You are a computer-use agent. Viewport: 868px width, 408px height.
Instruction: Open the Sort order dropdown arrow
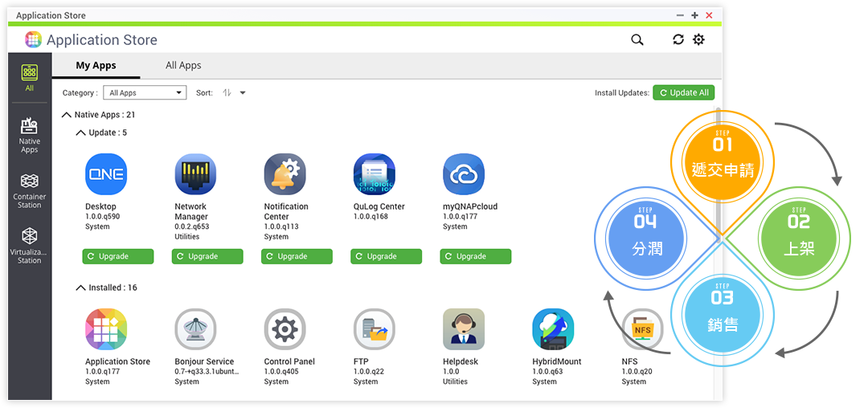(243, 93)
